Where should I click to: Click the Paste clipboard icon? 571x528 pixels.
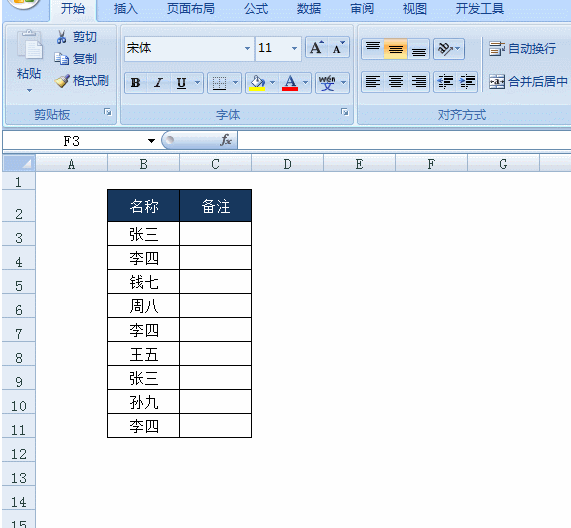pos(29,45)
